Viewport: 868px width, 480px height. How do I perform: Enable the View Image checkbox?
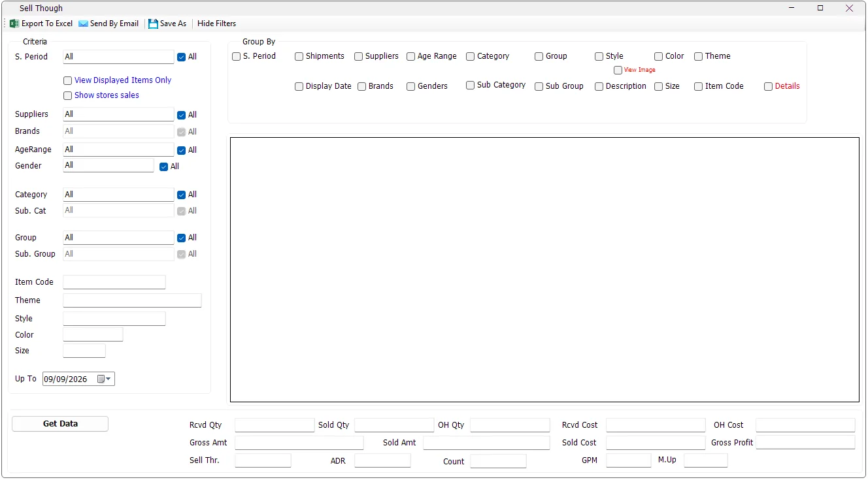[618, 71]
